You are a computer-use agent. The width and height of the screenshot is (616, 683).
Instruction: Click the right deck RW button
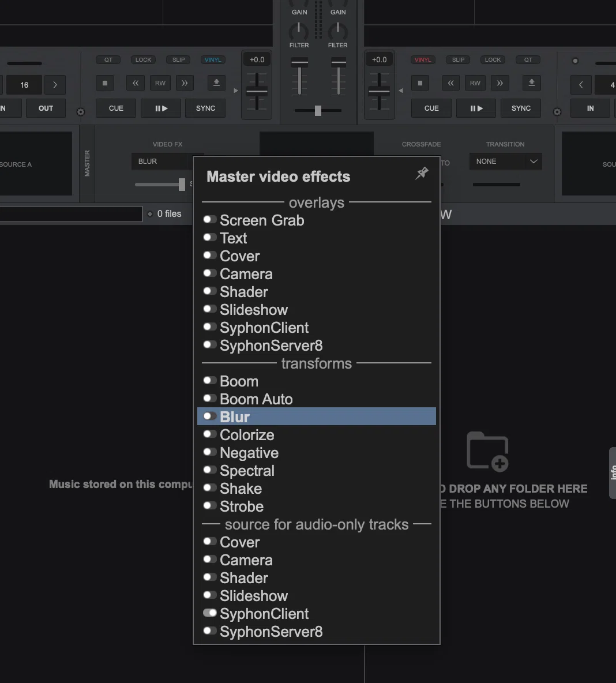475,82
